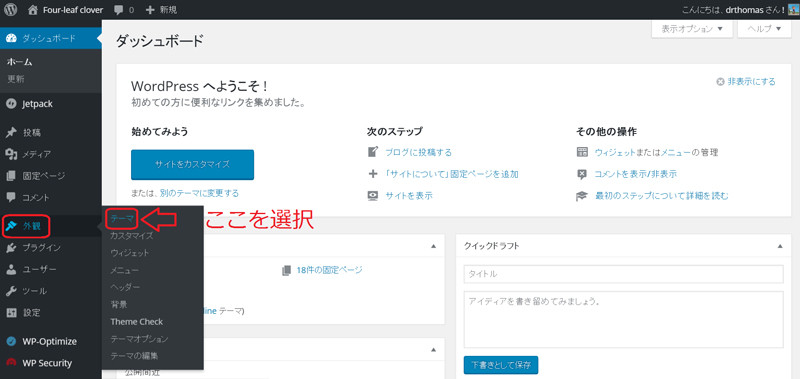This screenshot has height=379, width=800.
Task: Click 「サイトについて」固定ページを追加 link
Action: coord(452,174)
